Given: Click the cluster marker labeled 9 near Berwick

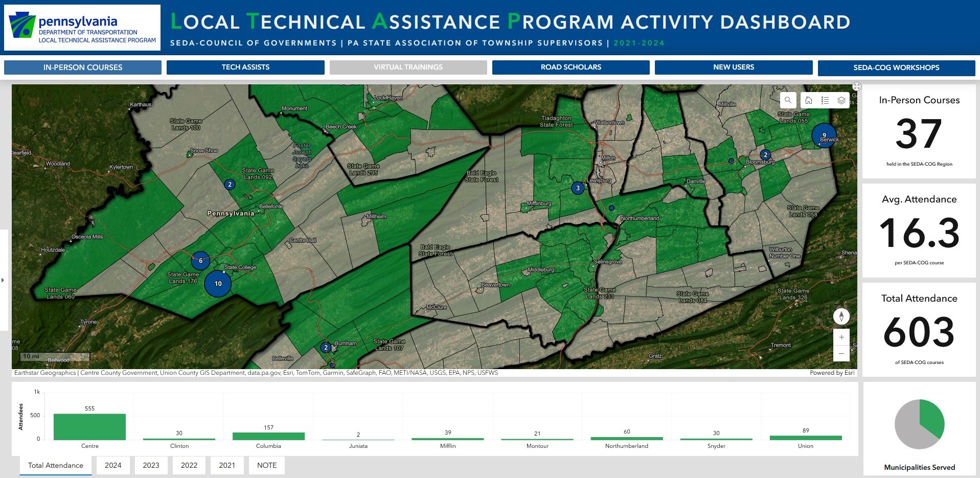Looking at the screenshot, I should click(x=824, y=135).
